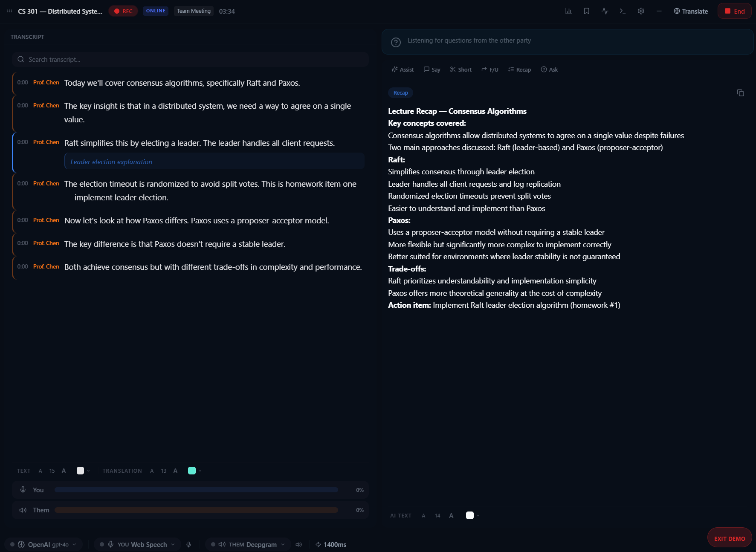Screen dimensions: 756x552
Task: Click the You audio level bar
Action: pos(196,490)
